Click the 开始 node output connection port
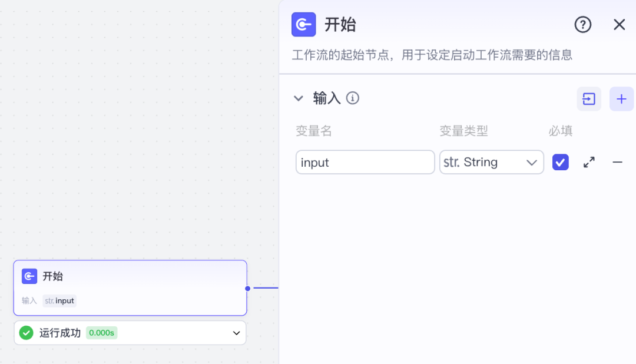This screenshot has height=364, width=636. pyautogui.click(x=248, y=288)
